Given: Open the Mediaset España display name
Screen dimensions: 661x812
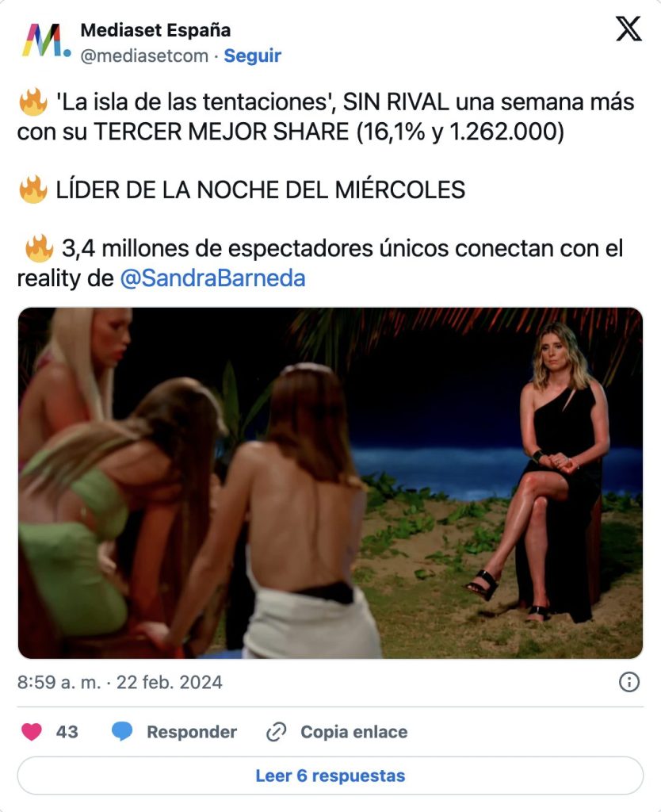Looking at the screenshot, I should [155, 30].
